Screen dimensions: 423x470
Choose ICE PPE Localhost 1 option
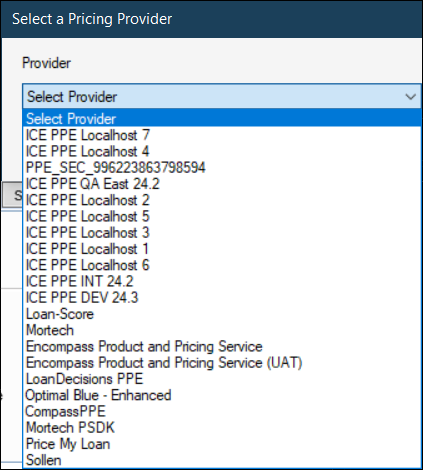[222, 249]
